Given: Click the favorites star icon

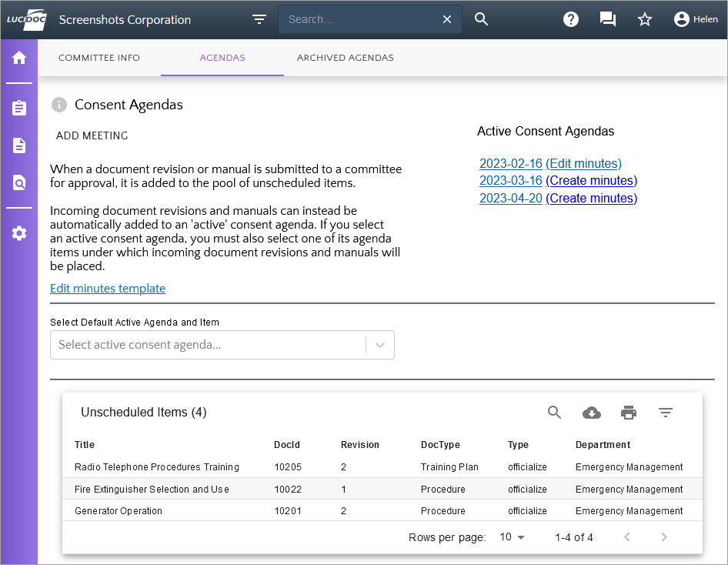Looking at the screenshot, I should point(645,19).
